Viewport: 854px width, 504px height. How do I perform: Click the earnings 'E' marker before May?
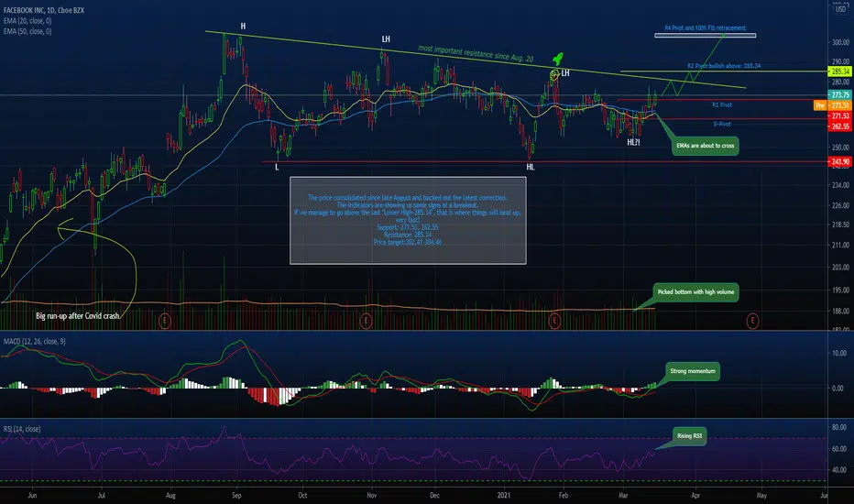(x=752, y=321)
